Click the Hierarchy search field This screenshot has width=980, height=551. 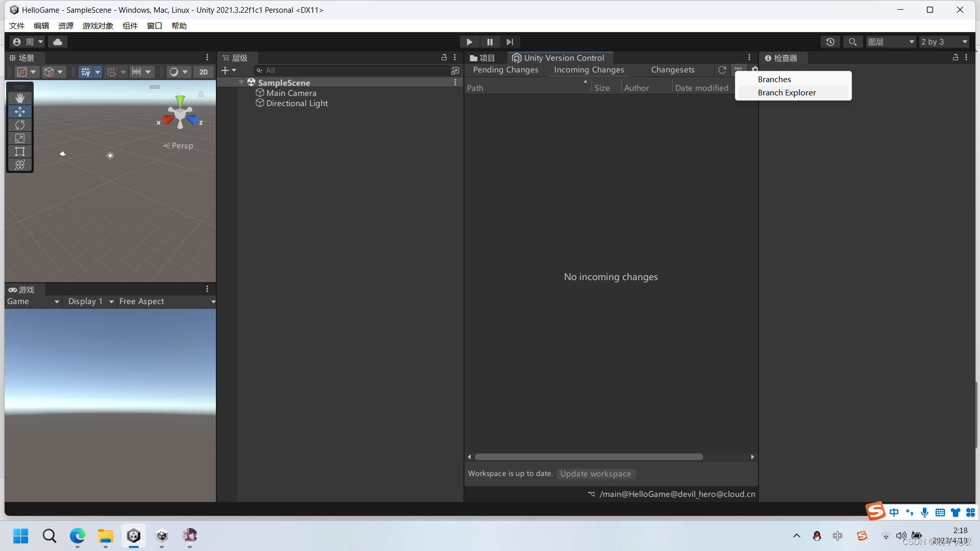(352, 70)
